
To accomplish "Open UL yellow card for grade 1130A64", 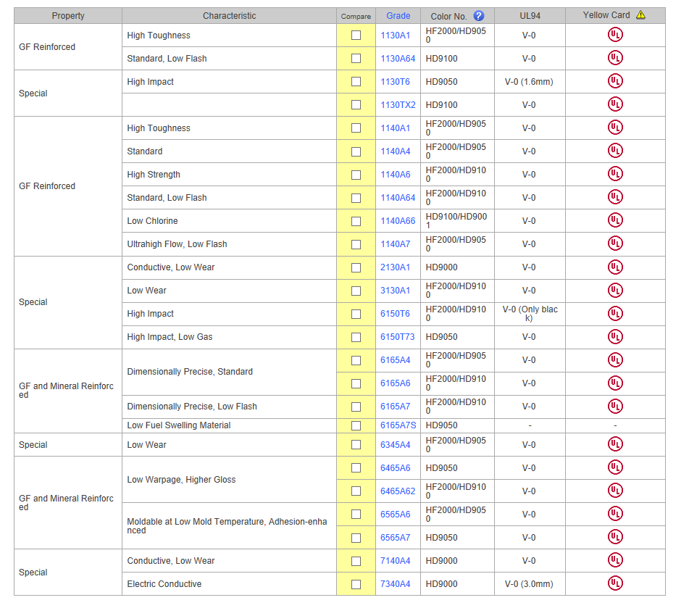I will [615, 58].
